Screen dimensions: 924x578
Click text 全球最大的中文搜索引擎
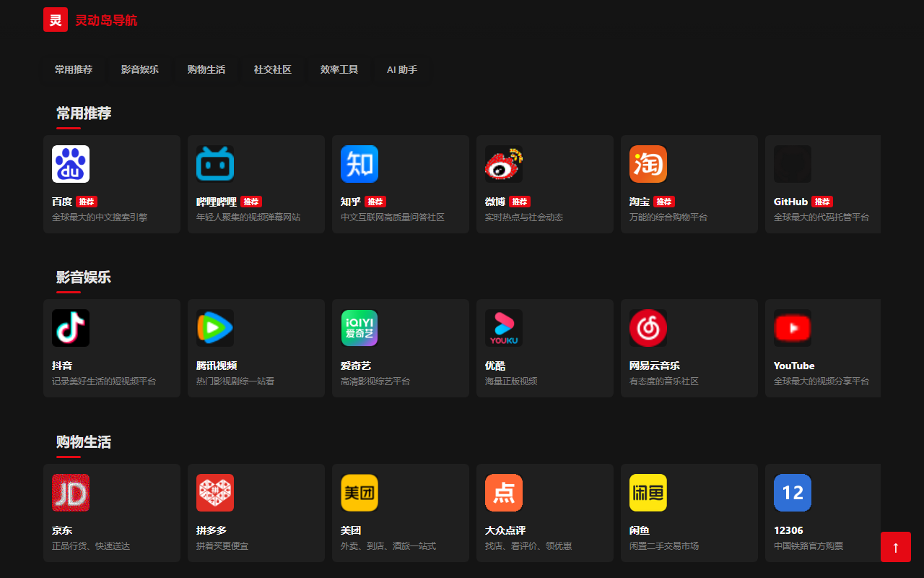100,217
